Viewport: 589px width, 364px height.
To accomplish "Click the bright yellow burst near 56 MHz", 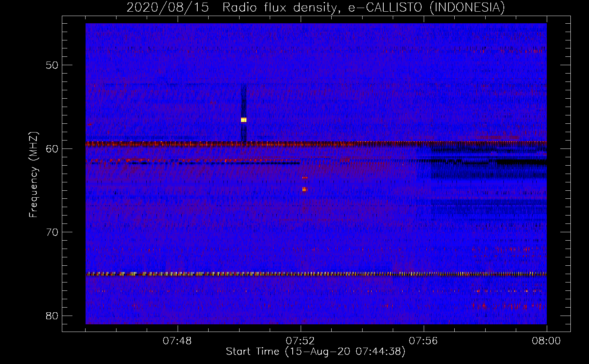I will 244,120.
